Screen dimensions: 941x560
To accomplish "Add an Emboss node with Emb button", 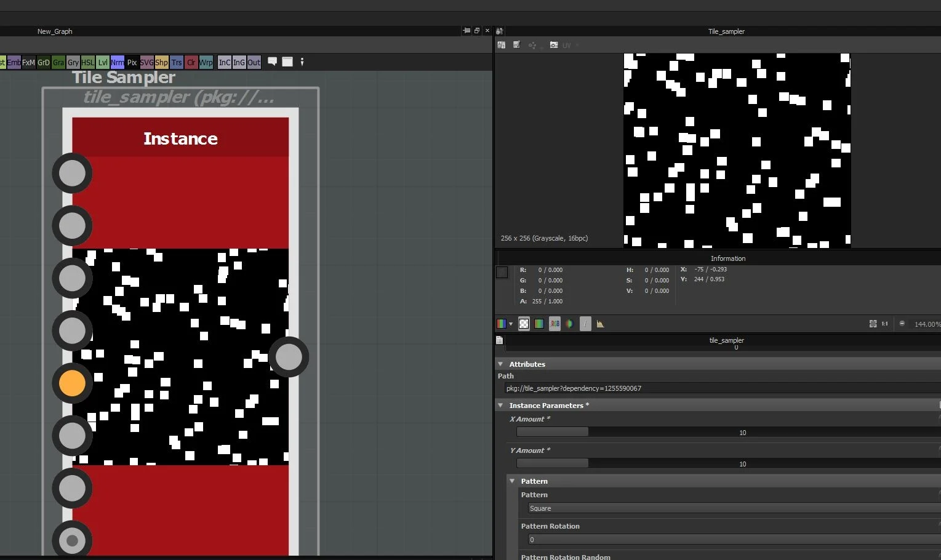I will point(14,62).
